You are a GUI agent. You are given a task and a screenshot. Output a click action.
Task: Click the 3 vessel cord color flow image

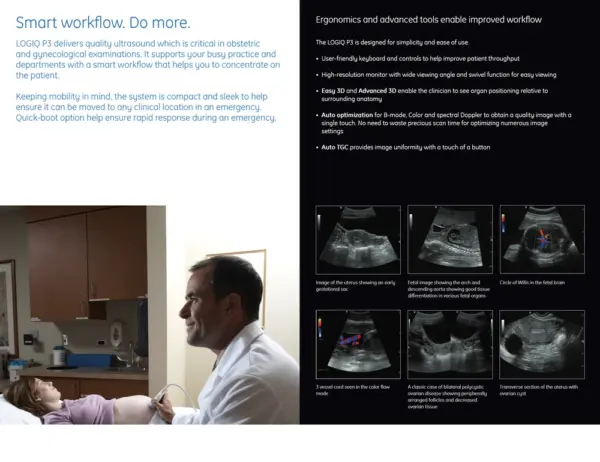coord(358,343)
